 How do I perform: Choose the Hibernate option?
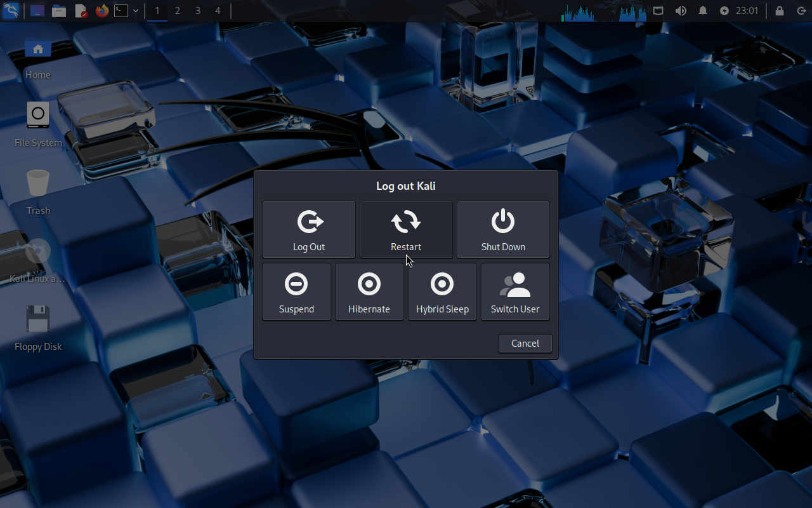tap(369, 292)
